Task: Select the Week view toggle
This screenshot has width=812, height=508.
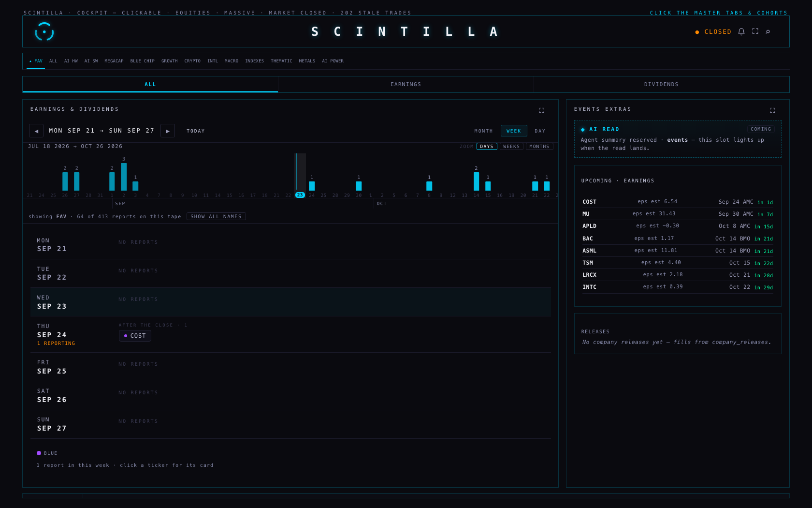Action: [x=514, y=131]
